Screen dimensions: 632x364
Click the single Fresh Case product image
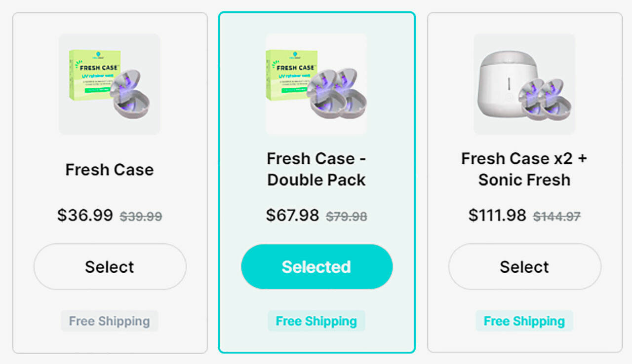(110, 84)
